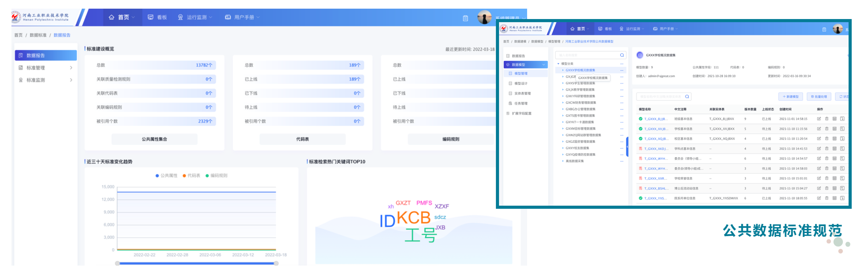Open more options for GXXS学生管理数据集

(x=622, y=83)
